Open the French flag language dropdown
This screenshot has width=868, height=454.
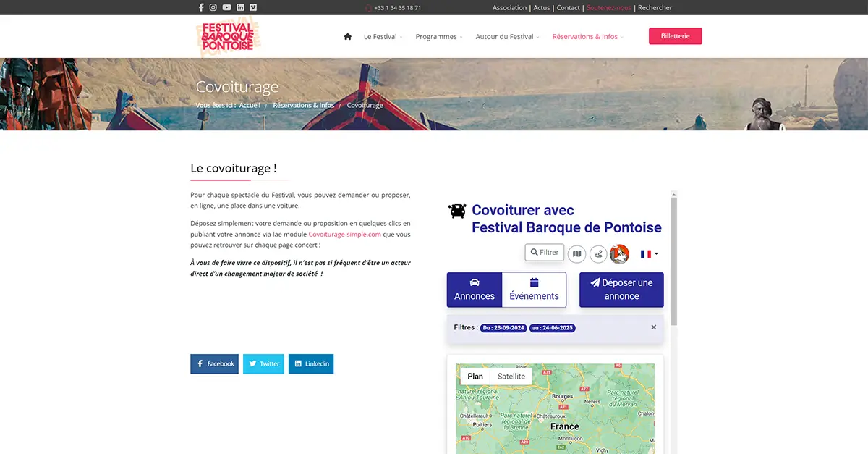[x=649, y=254]
